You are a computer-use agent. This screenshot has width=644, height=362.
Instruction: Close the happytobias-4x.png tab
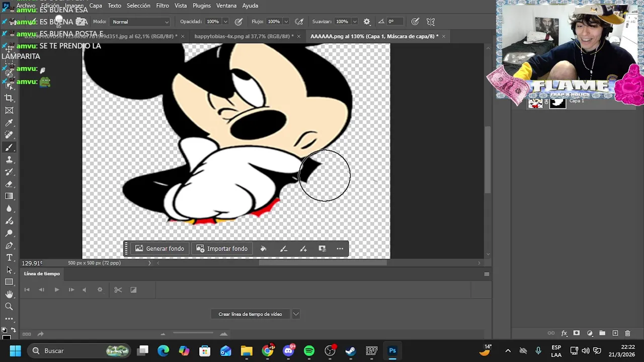[299, 36]
